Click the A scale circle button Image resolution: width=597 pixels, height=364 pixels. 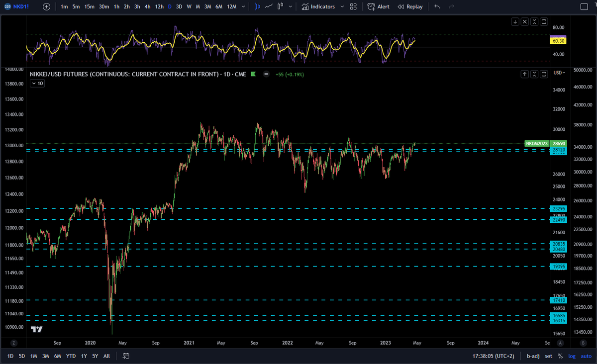point(561,343)
